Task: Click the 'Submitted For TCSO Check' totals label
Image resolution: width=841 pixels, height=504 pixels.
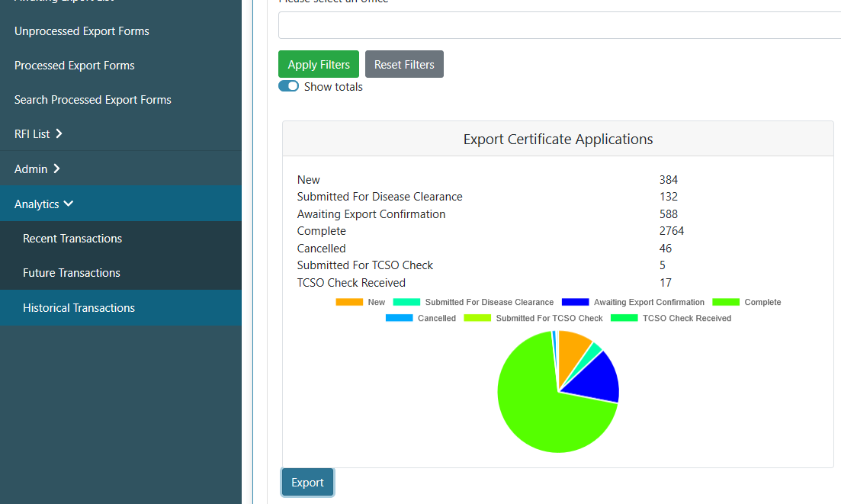Action: pyautogui.click(x=364, y=265)
